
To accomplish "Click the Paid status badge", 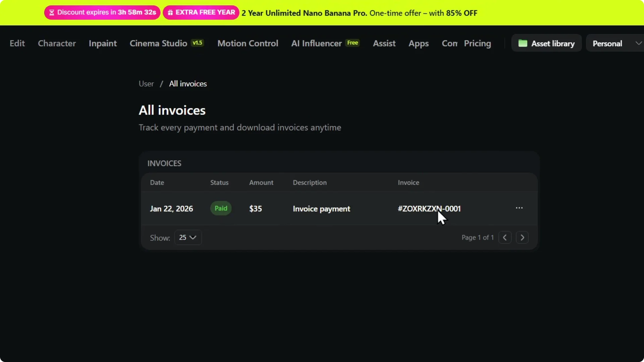I will tap(220, 208).
